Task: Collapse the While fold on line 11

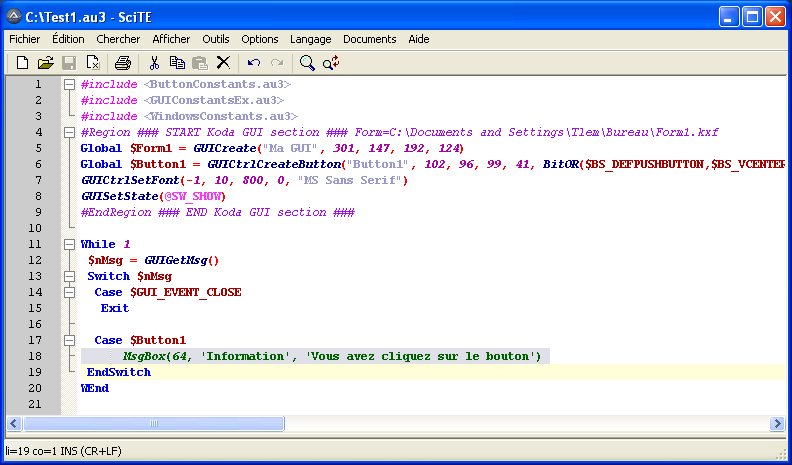Action: coord(69,244)
